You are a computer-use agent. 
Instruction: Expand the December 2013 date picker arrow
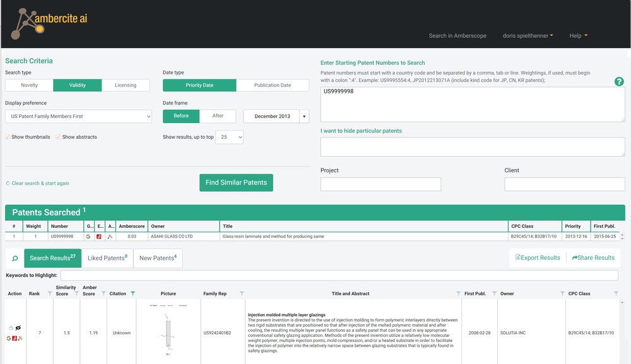click(304, 116)
